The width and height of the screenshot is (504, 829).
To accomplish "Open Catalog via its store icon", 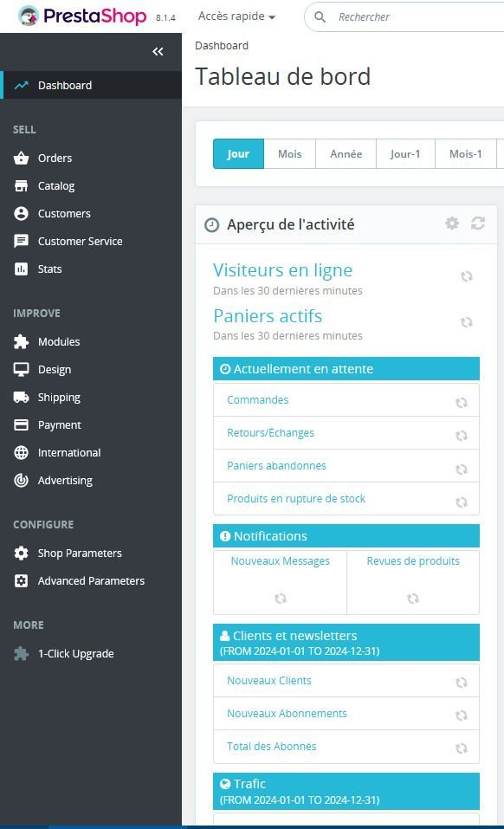I will 21,185.
